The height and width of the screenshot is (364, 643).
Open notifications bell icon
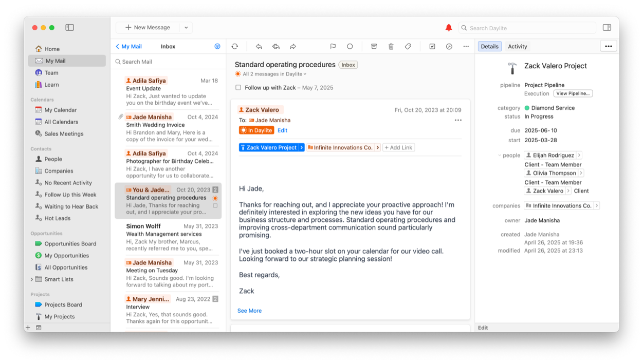[x=449, y=28]
